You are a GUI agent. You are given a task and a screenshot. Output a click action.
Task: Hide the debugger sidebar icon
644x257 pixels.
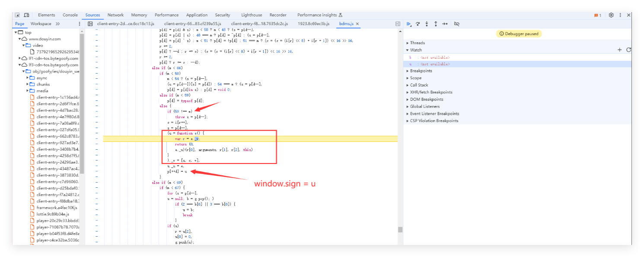(x=398, y=24)
